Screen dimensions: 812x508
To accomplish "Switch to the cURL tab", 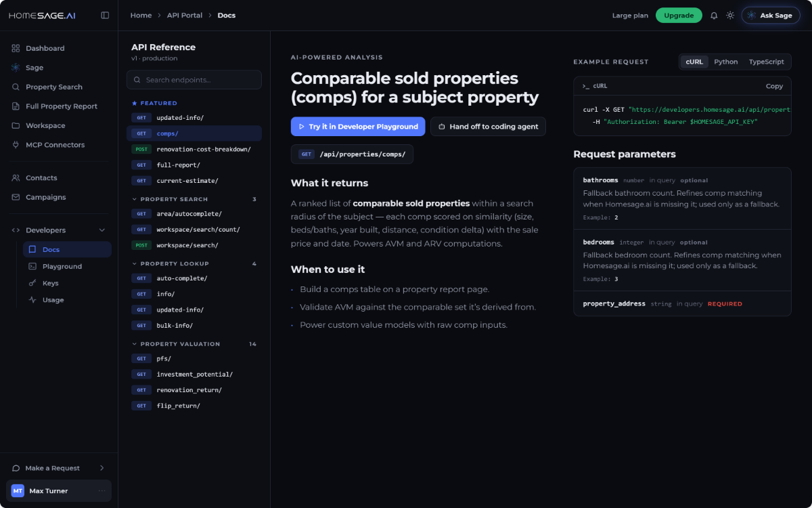I will pos(694,62).
